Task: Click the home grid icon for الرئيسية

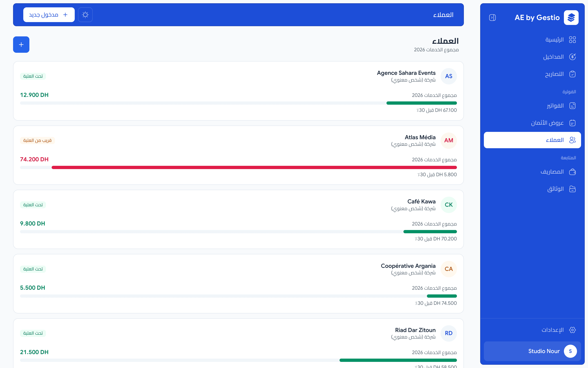Action: pos(572,39)
